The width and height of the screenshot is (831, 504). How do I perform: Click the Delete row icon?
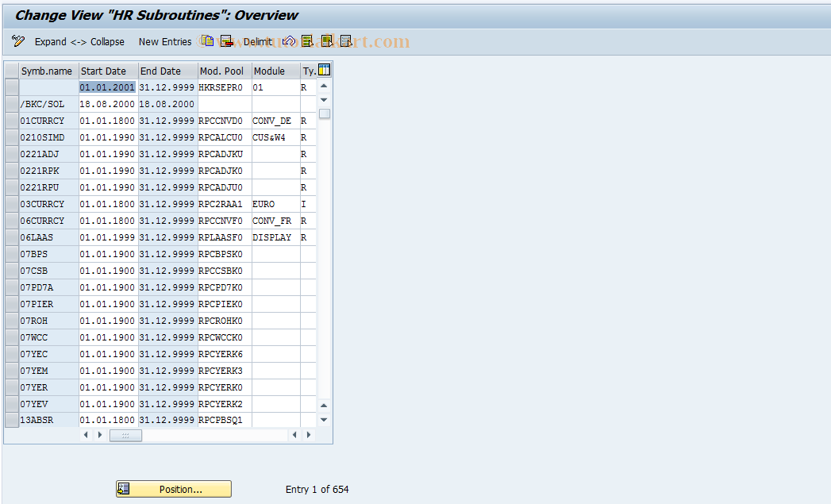point(227,40)
